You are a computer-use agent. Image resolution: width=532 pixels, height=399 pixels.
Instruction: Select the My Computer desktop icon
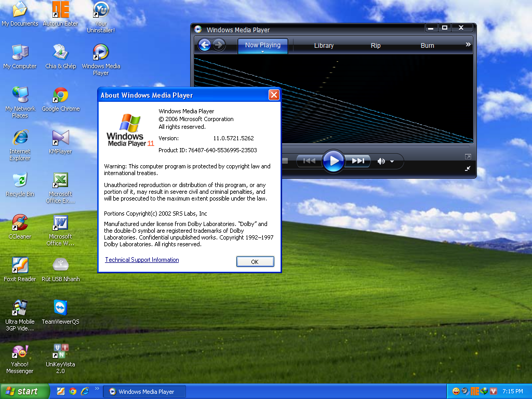point(20,57)
